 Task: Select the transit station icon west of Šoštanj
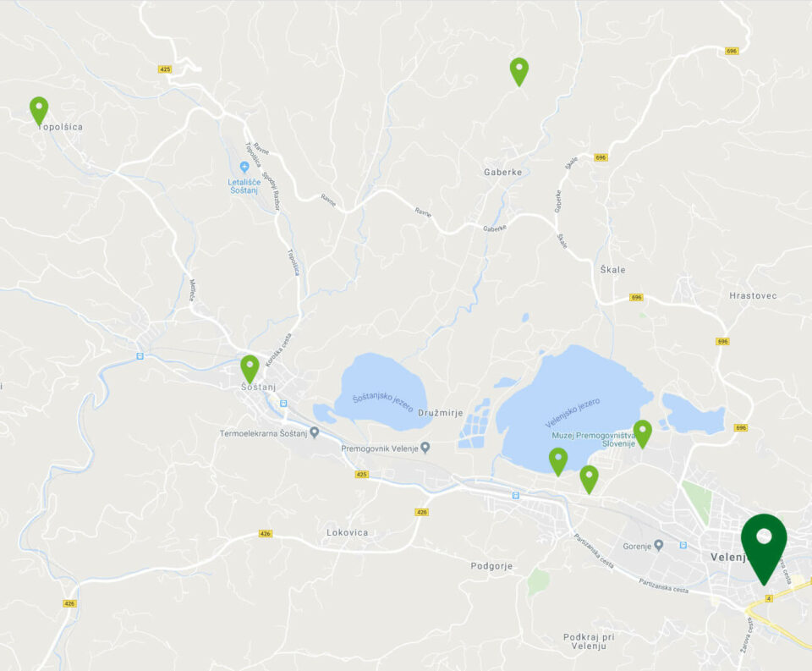tap(140, 356)
